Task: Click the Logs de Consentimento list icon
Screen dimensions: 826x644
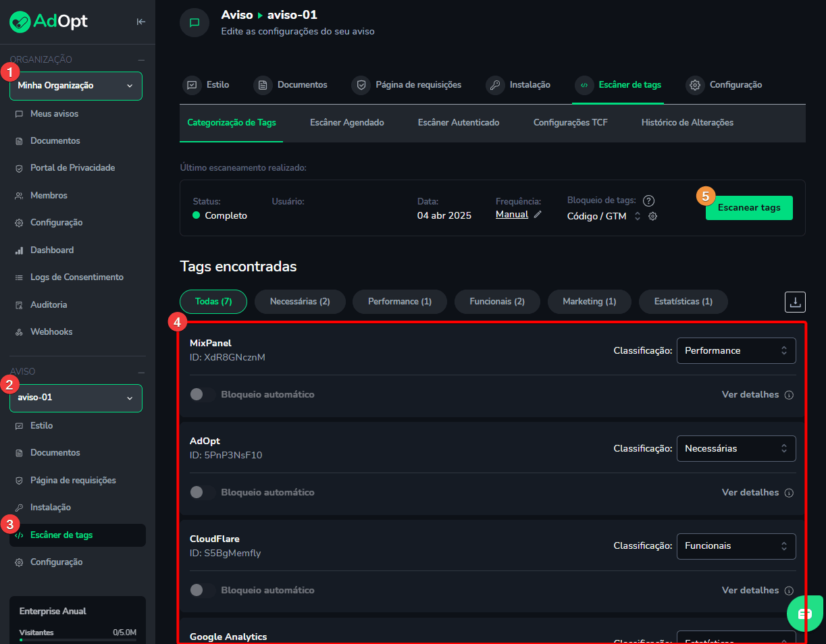Action: click(x=19, y=277)
